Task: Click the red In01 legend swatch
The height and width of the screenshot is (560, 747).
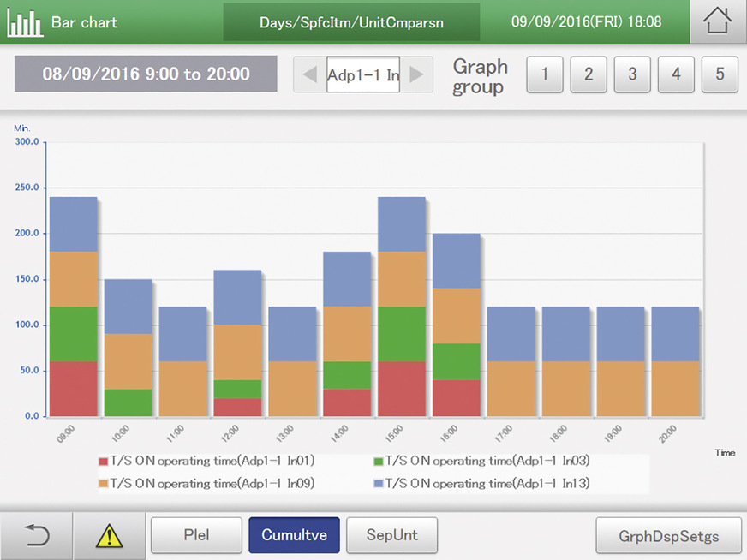Action: (103, 461)
